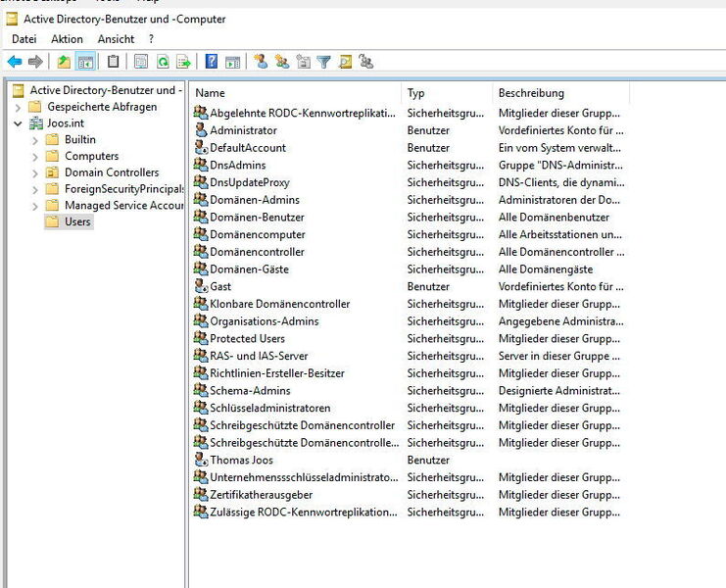This screenshot has height=588, width=726.
Task: Click 'Alle Domänengäste' description cell
Action: 546,269
